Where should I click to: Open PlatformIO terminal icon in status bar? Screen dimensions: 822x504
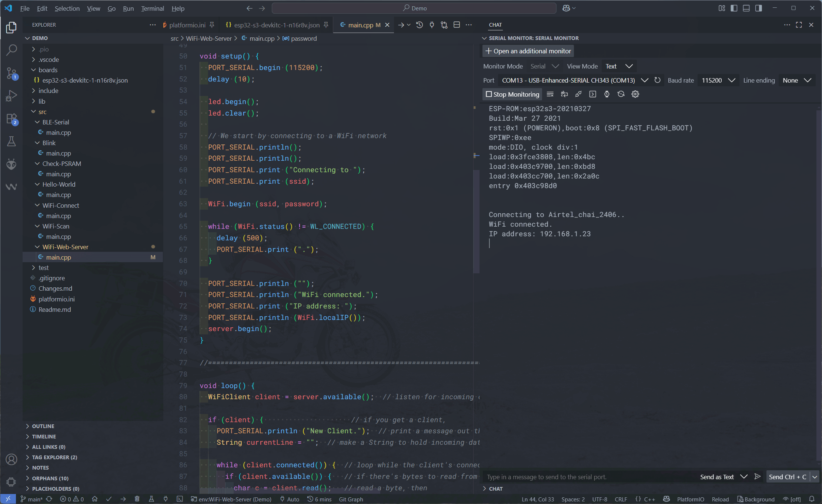click(x=180, y=499)
